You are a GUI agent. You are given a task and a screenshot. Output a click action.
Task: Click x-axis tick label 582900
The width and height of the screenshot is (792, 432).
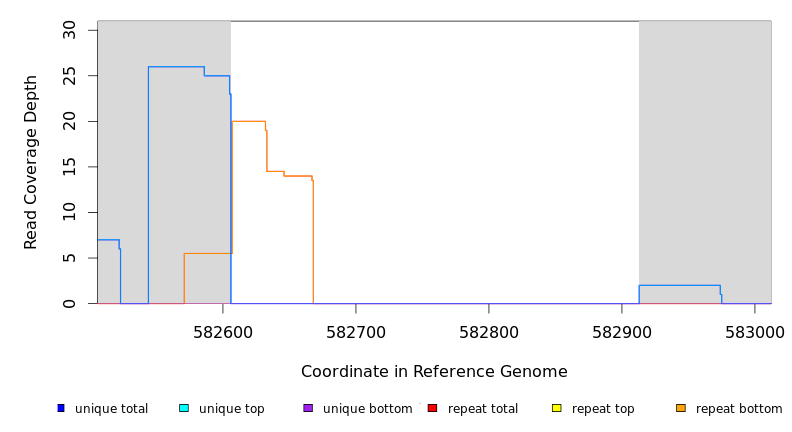click(621, 330)
